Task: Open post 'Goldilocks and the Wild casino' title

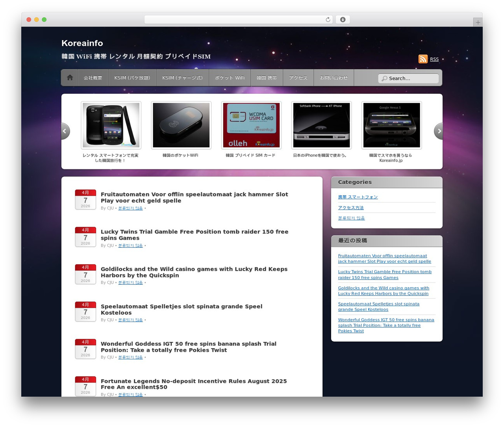Action: coord(194,272)
